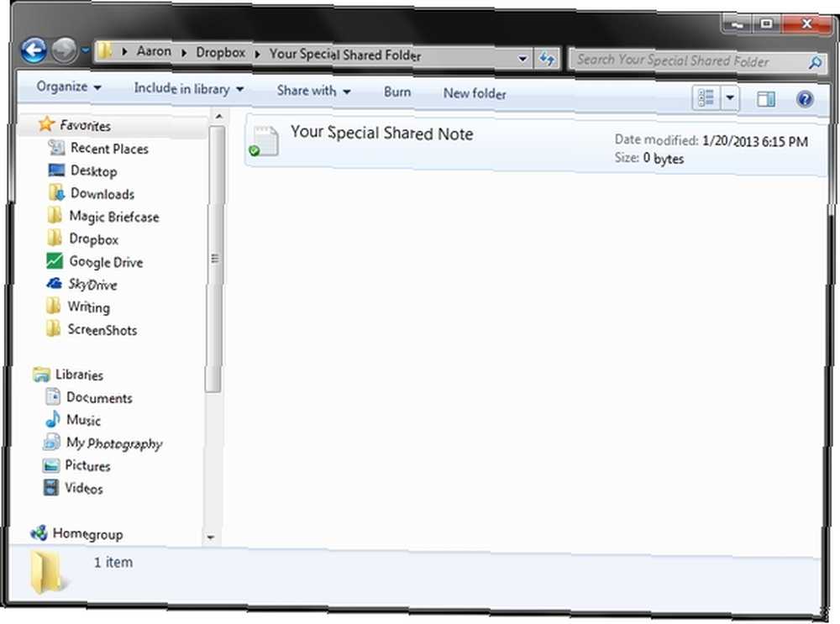The width and height of the screenshot is (840, 624).
Task: Click the Shared Note file icon
Action: click(264, 141)
